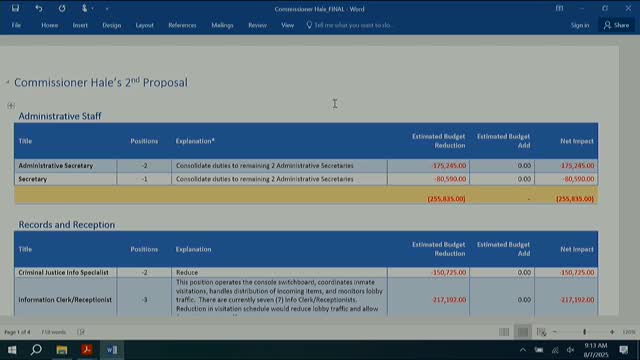The image size is (640, 360).
Task: Collapse the Commissioner Hale's 2nd Proposal heading
Action: pyautogui.click(x=7, y=82)
